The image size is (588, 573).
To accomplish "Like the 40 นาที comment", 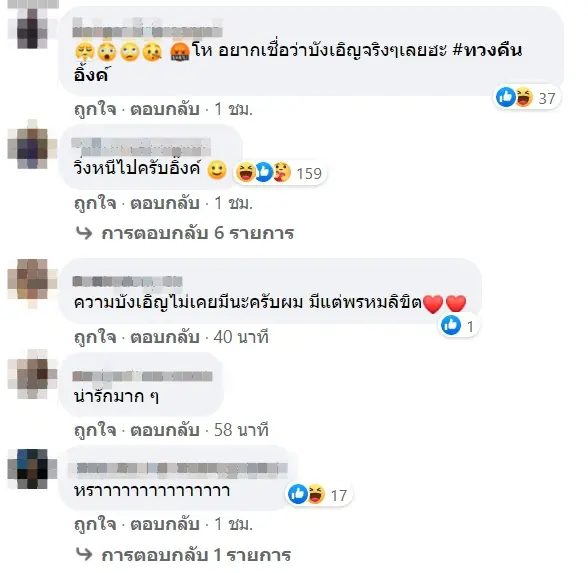I will (95, 337).
